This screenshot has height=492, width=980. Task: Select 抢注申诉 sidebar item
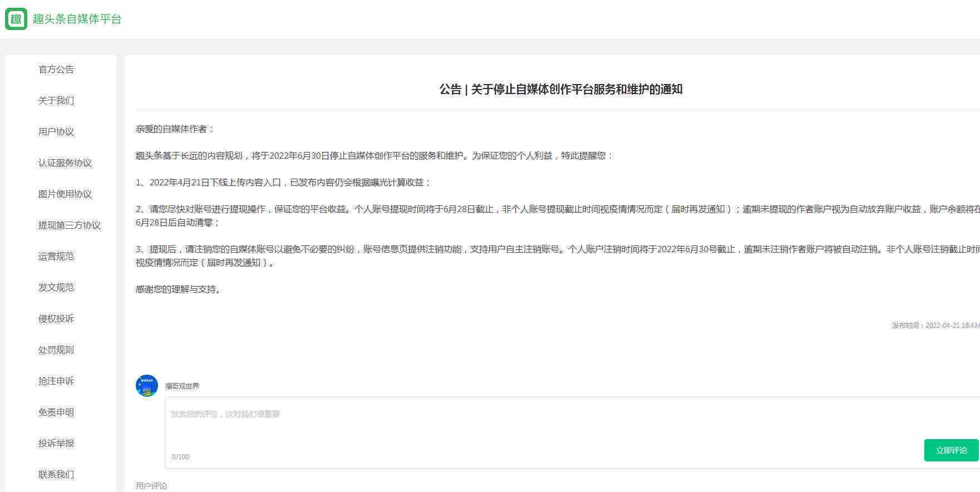click(x=56, y=381)
